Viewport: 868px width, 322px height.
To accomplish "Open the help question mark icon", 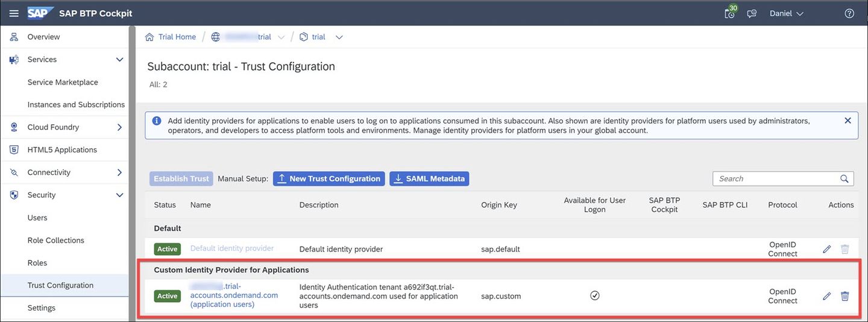I will pos(849,13).
